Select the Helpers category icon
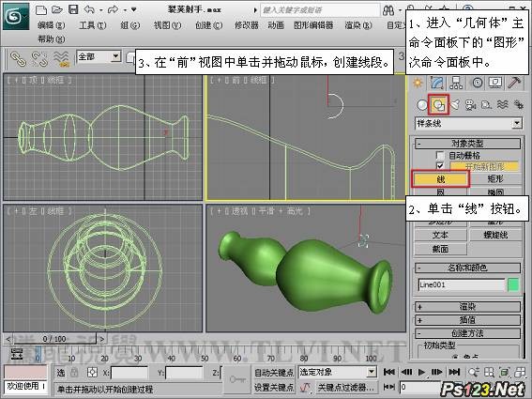This screenshot has height=399, width=532. 487,105
